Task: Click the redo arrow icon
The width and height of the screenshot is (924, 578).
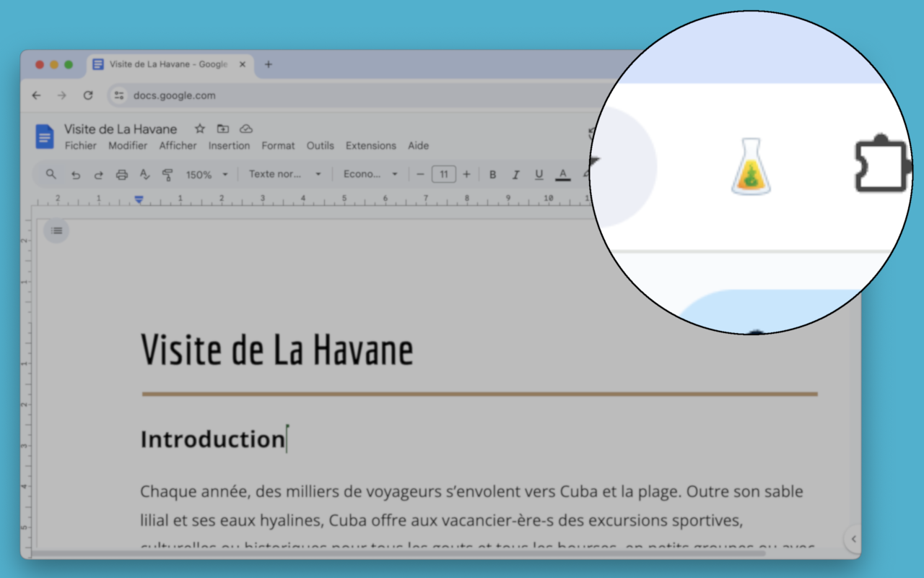Action: point(99,174)
